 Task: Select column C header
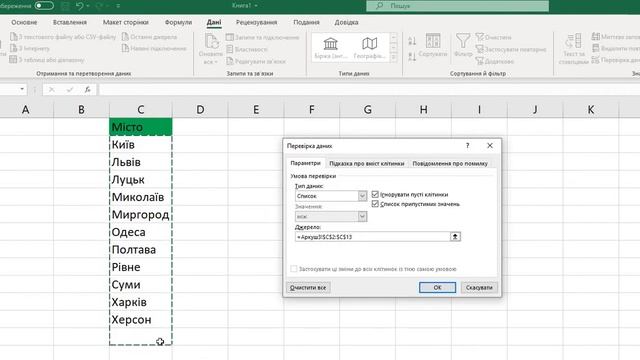pyautogui.click(x=141, y=109)
